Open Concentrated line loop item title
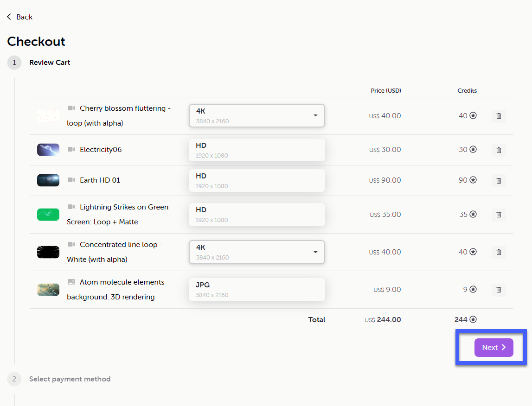The height and width of the screenshot is (406, 532). pyautogui.click(x=115, y=252)
